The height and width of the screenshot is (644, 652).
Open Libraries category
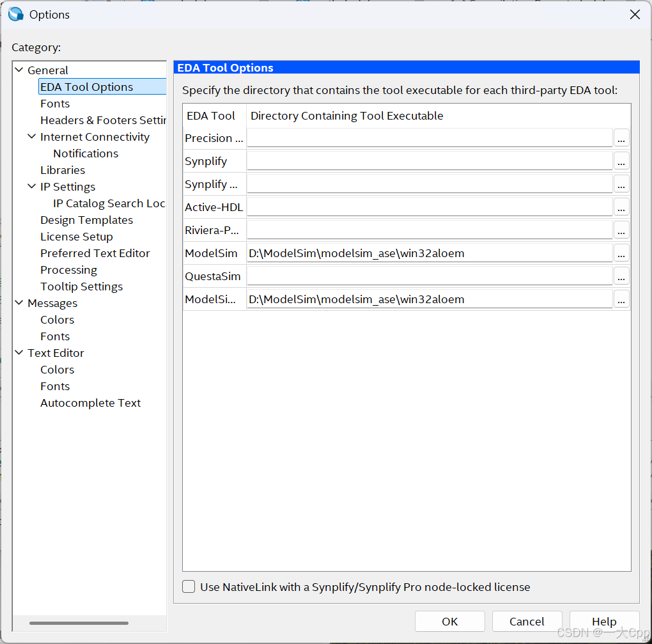click(63, 170)
